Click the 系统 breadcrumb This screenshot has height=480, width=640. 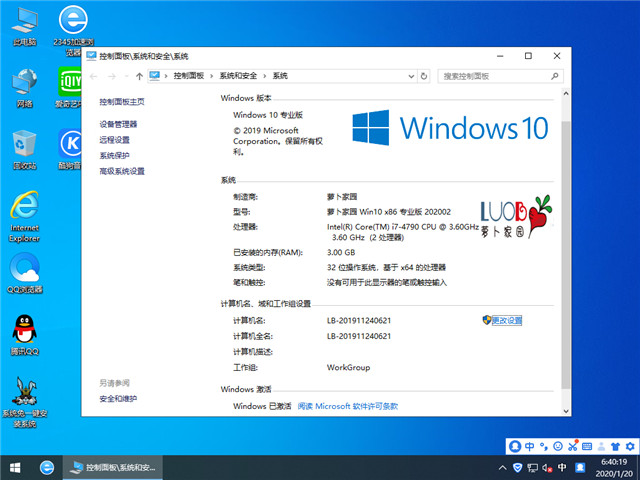coord(280,76)
